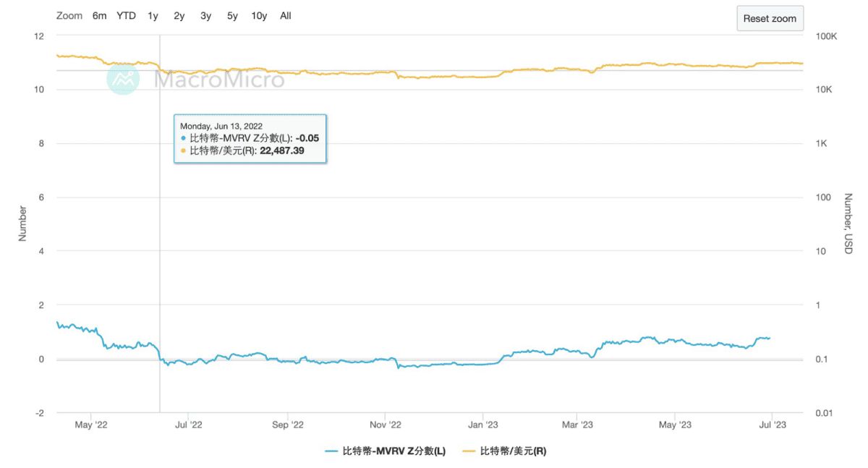Click the Jun 13, 2022 tooltip box
The height and width of the screenshot is (468, 868).
pyautogui.click(x=250, y=138)
